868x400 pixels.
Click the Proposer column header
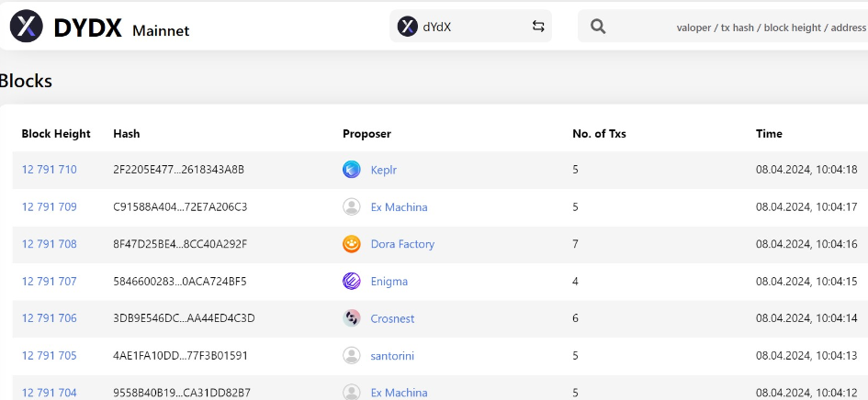(366, 133)
